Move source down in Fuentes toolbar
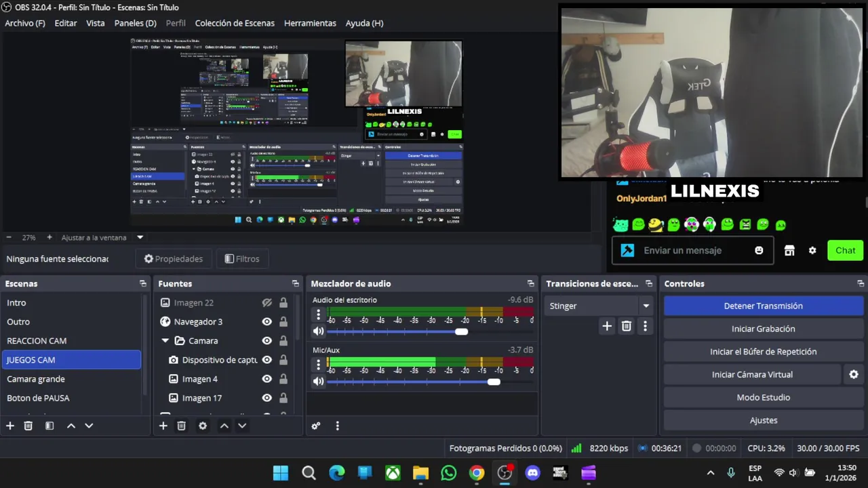Image resolution: width=868 pixels, height=488 pixels. point(242,426)
